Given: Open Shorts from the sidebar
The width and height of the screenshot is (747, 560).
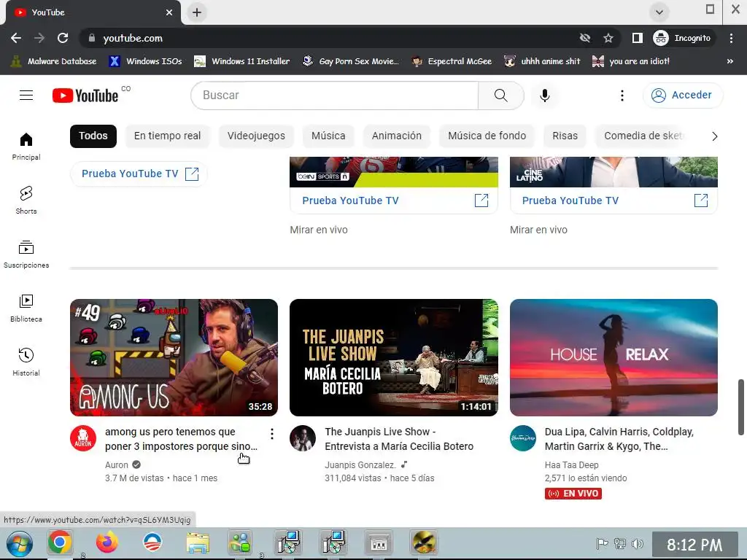Looking at the screenshot, I should pyautogui.click(x=26, y=200).
